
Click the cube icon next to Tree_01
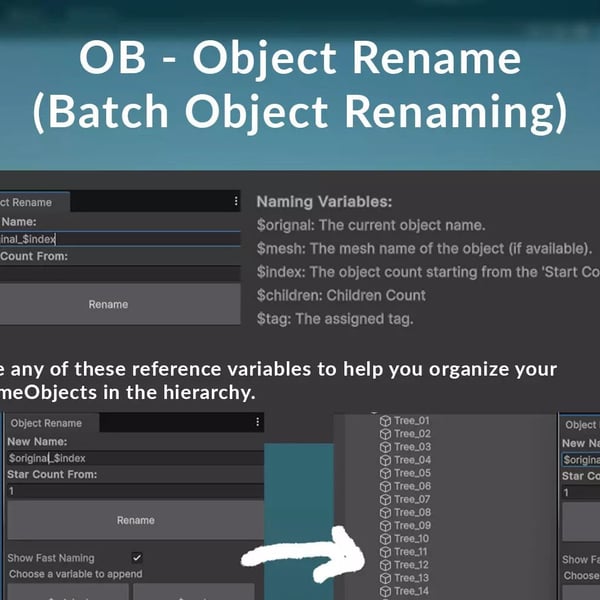385,421
